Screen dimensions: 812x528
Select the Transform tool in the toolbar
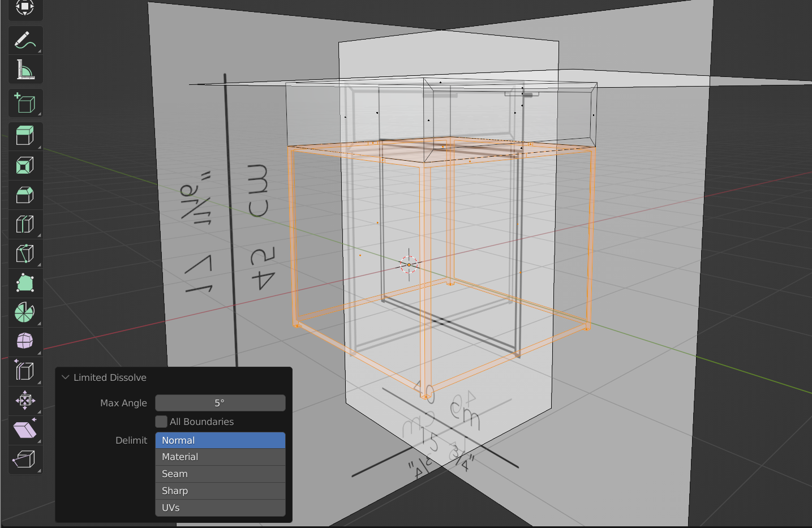click(x=25, y=8)
